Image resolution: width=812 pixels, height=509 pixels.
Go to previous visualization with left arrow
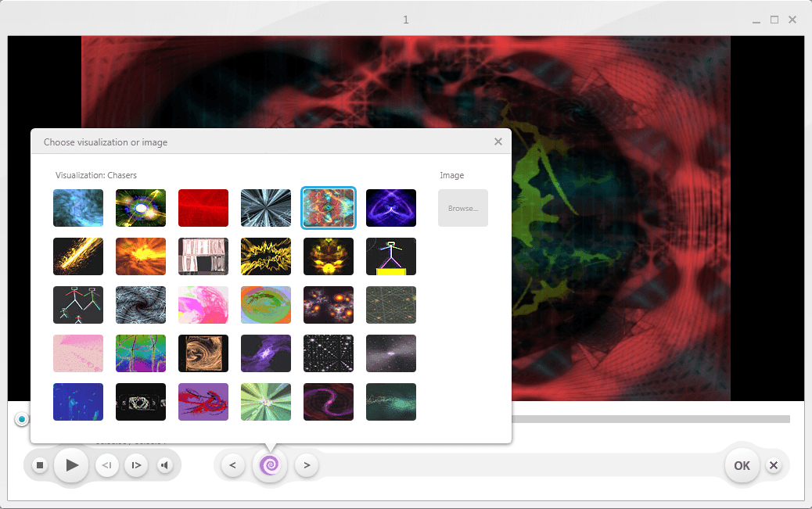[232, 466]
